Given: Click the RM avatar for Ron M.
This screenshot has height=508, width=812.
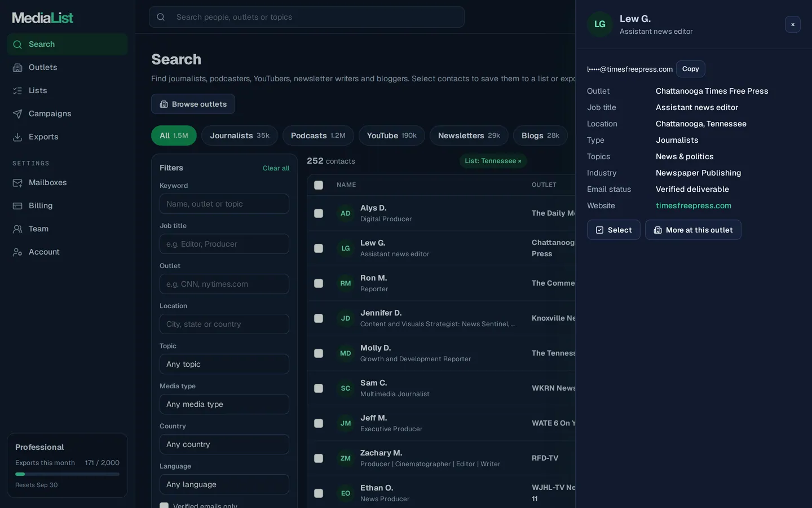Looking at the screenshot, I should click(346, 283).
